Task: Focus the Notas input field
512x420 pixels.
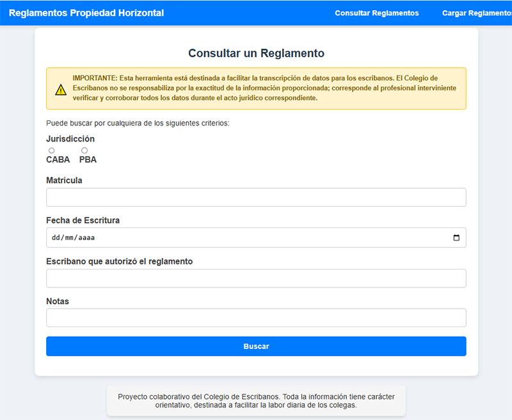Action: point(256,318)
